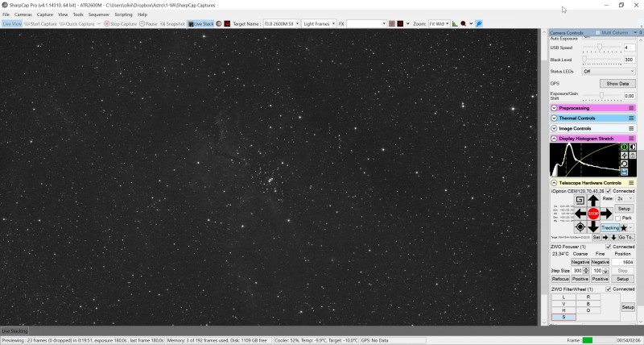
Task: Toggle Live Stack mode
Action: tap(200, 24)
